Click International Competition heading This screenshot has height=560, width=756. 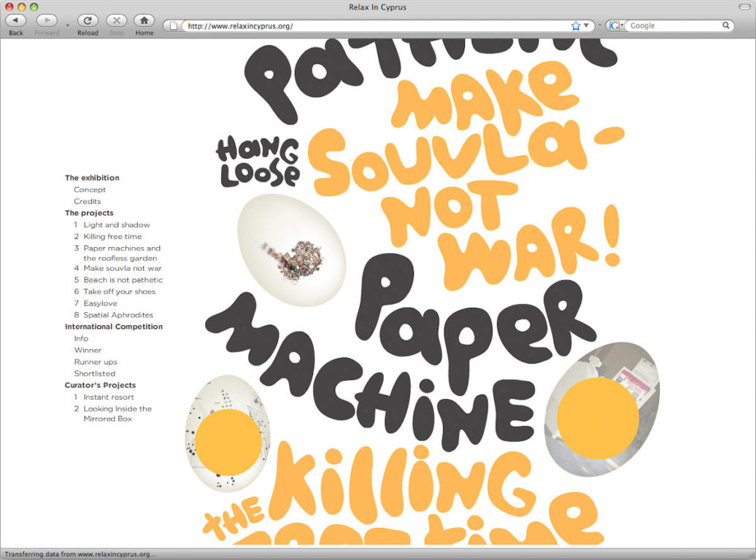pyautogui.click(x=114, y=327)
